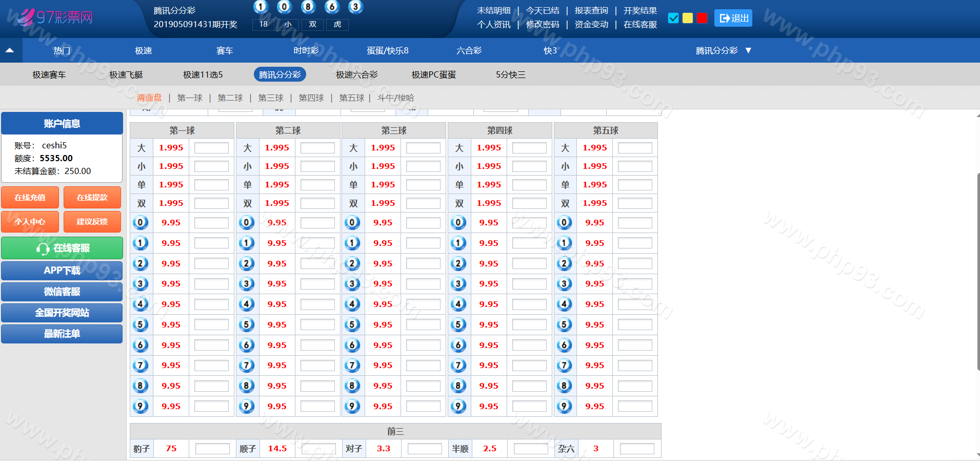Screen dimensions: 980x461
Task: Select ball 5 under 第三球
Action: coord(352,324)
